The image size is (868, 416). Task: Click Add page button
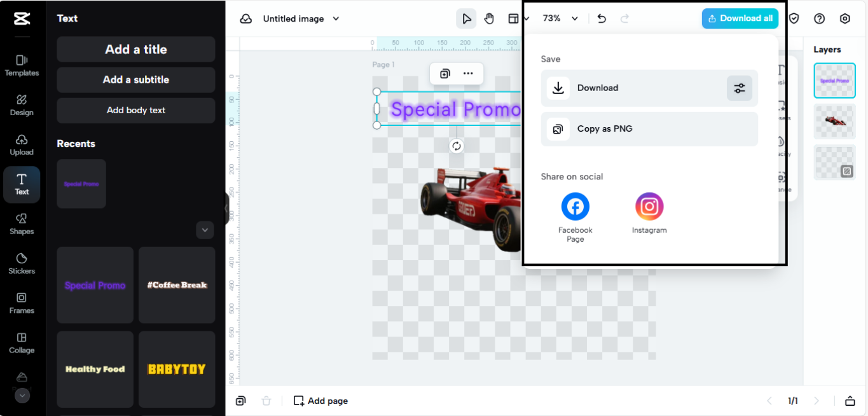click(x=320, y=401)
